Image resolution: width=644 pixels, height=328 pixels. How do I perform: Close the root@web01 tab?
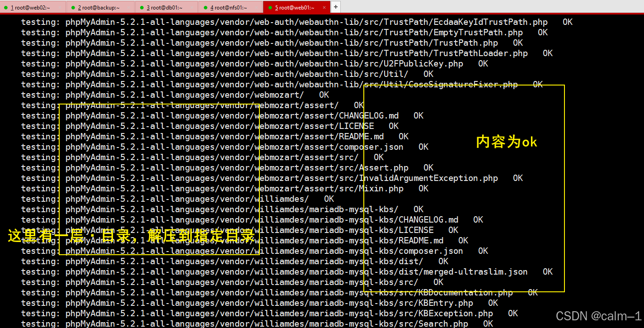(324, 7)
